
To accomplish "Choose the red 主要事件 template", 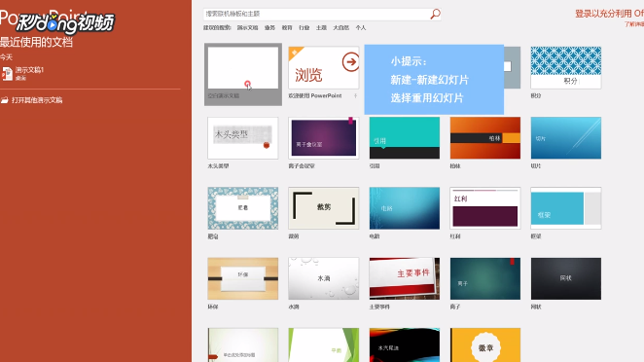I will pyautogui.click(x=405, y=278).
